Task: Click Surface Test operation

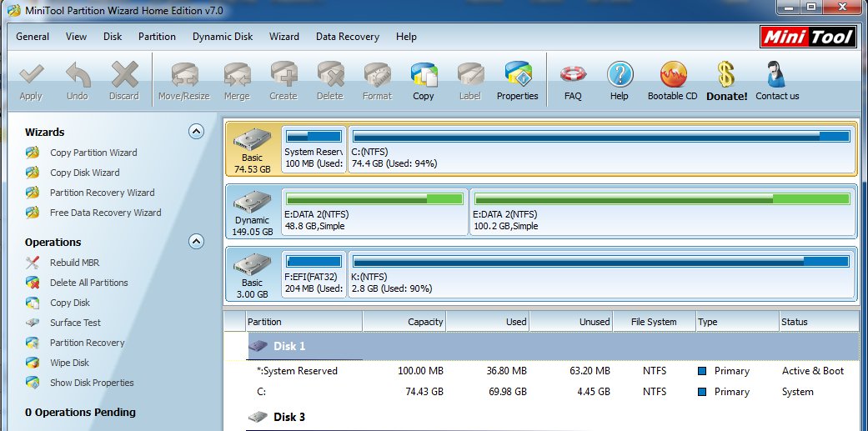Action: pyautogui.click(x=75, y=323)
